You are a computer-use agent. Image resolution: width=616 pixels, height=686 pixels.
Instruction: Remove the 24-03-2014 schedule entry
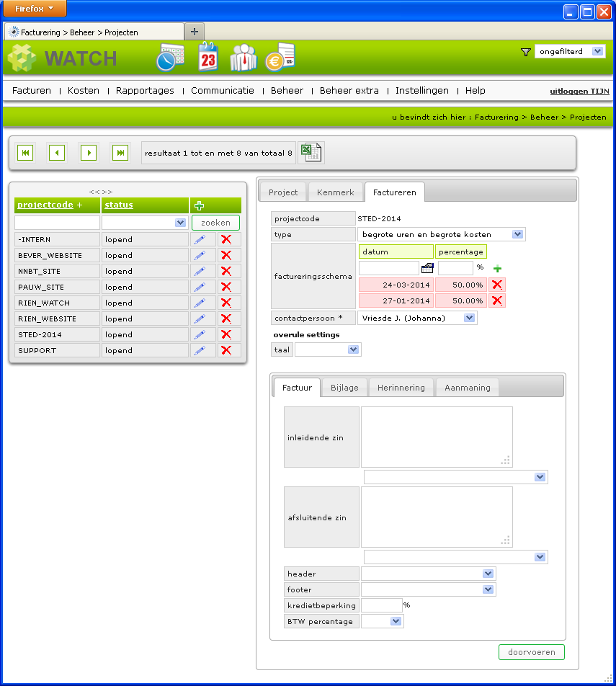click(x=496, y=285)
